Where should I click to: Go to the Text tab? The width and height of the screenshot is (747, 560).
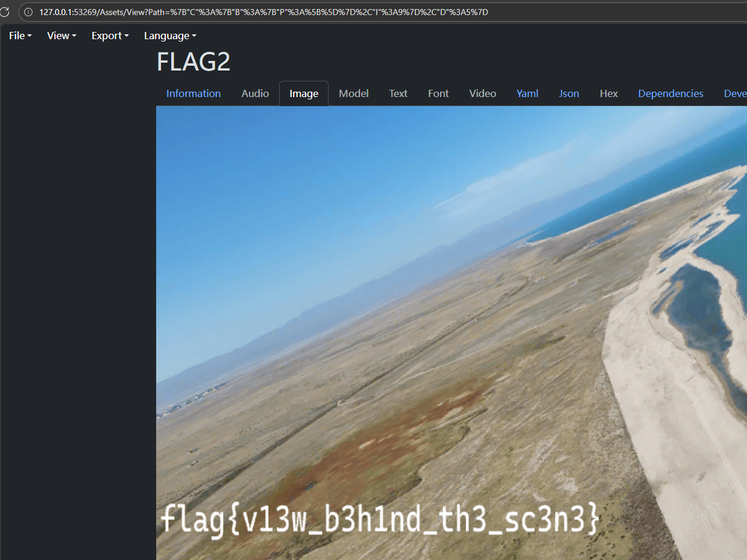click(398, 93)
